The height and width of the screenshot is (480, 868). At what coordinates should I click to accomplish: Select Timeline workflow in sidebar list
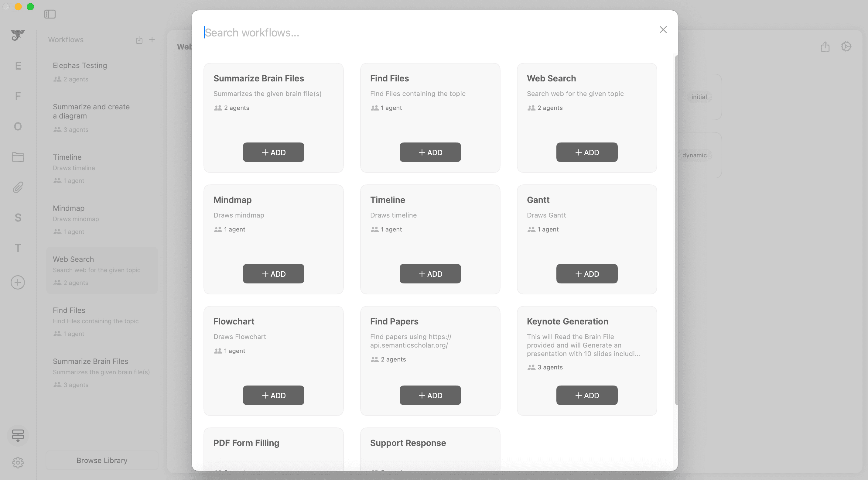point(102,168)
